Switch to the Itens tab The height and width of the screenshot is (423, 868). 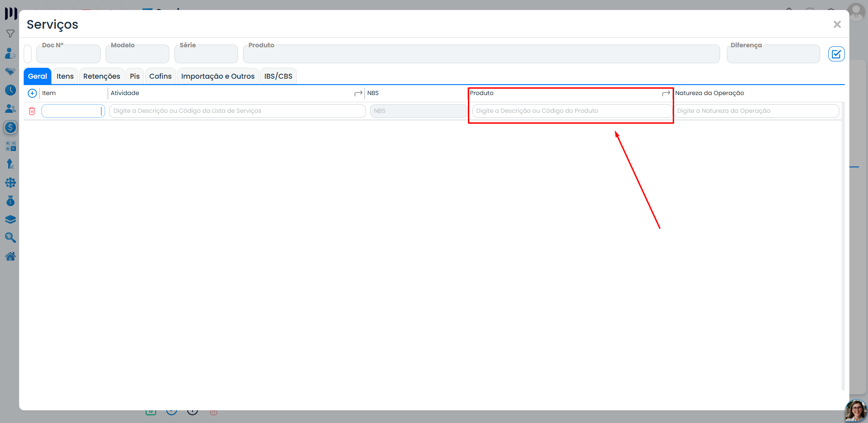click(x=65, y=76)
